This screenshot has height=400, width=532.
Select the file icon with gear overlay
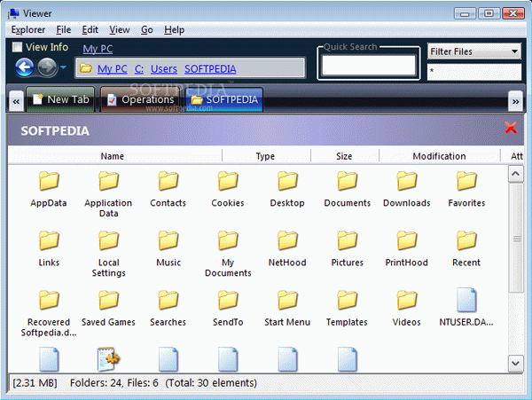[108, 359]
